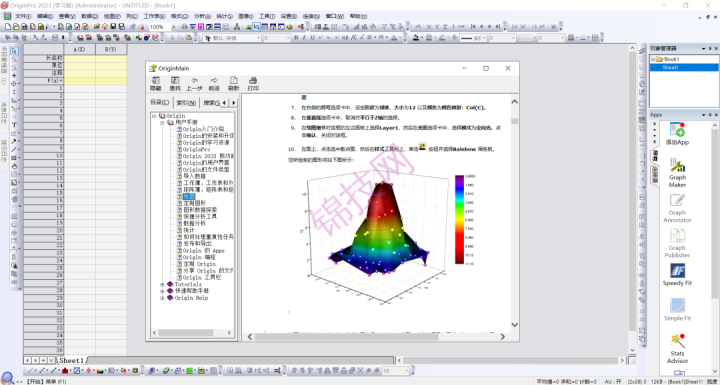Select the Text tool in left toolbar
The width and height of the screenshot is (720, 385).
[x=14, y=125]
